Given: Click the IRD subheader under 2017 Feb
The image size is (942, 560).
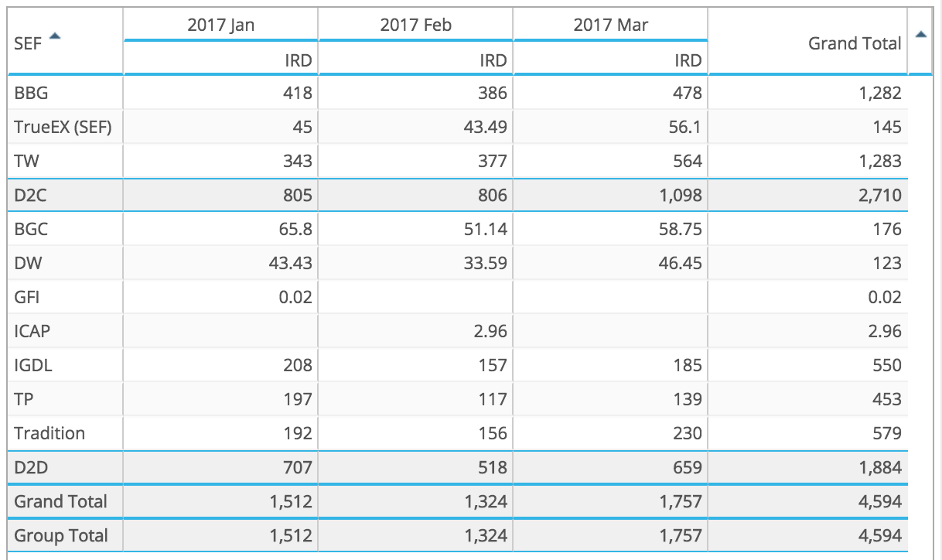Looking at the screenshot, I should (x=493, y=60).
